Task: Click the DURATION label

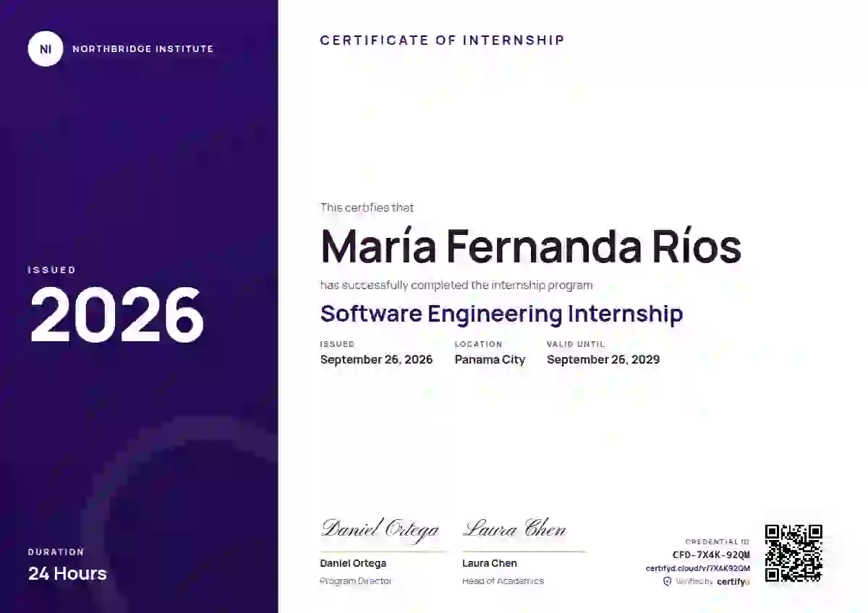Action: pos(56,552)
